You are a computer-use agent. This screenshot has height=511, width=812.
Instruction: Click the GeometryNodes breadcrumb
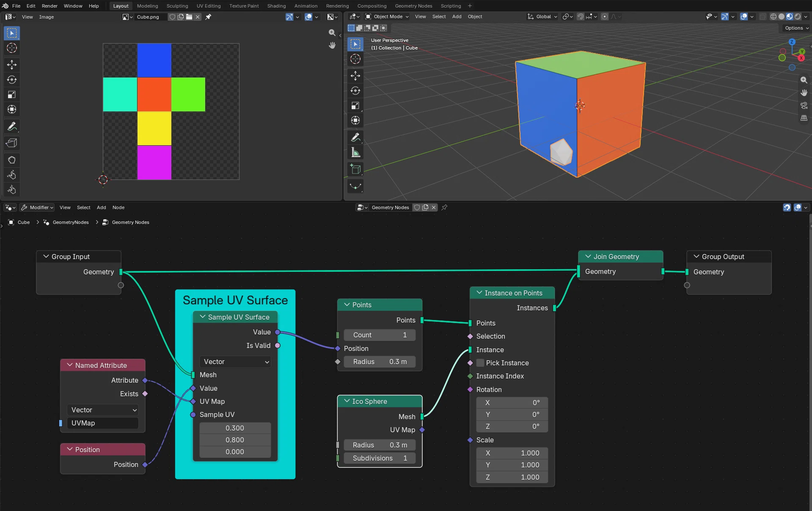pos(66,222)
